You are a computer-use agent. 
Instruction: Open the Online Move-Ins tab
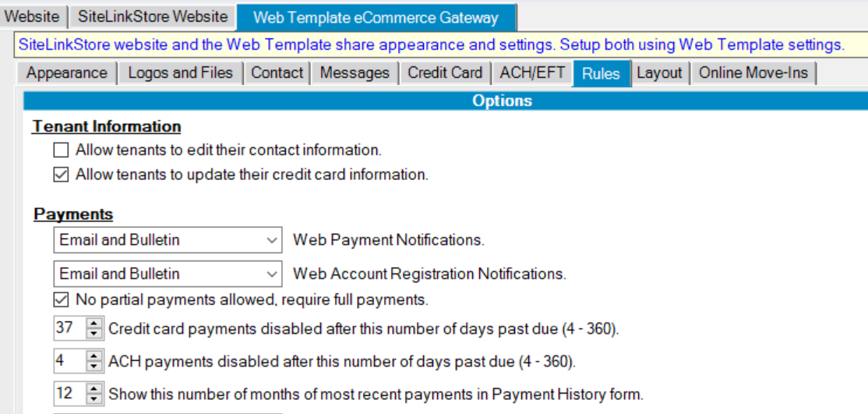(x=753, y=73)
